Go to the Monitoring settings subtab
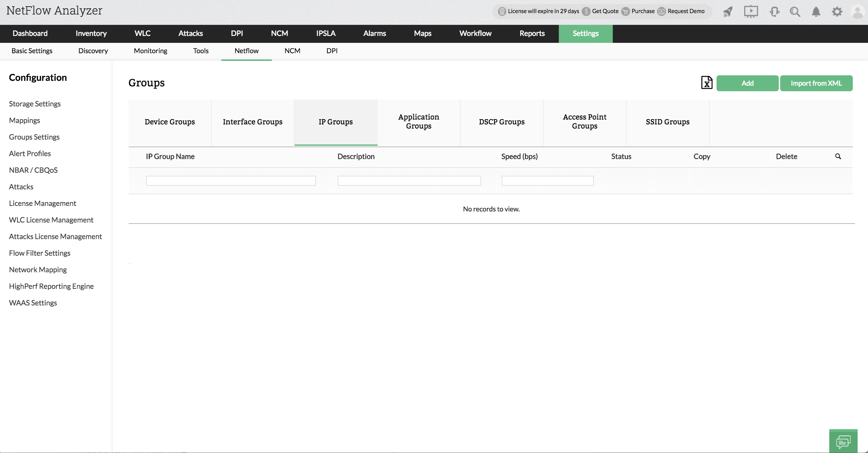 point(150,51)
